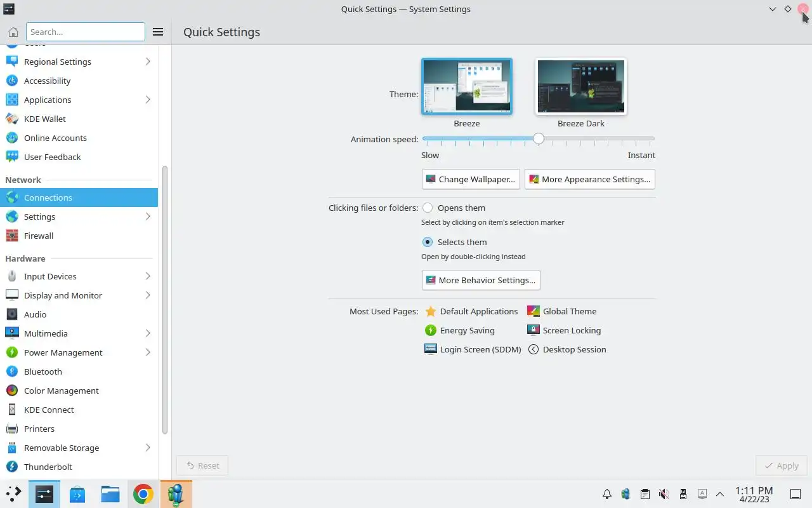Screen dimensions: 812x508
Task: Click the Apply button
Action: click(x=782, y=465)
